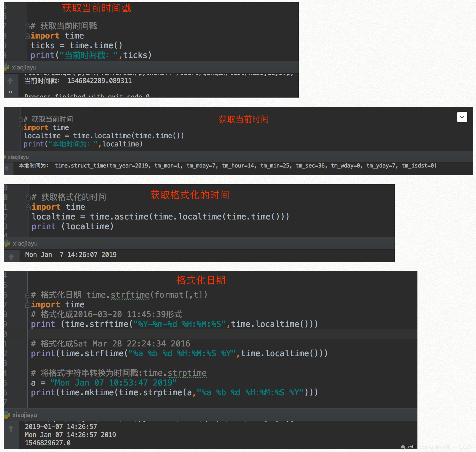476x452 pixels.
Task: Click the dropdown chevron button at top right
Action: click(462, 117)
